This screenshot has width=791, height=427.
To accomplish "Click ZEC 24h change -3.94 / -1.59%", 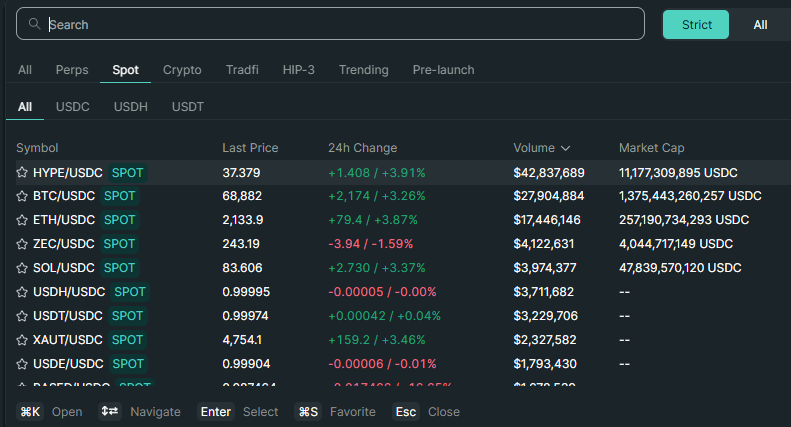I will click(371, 244).
